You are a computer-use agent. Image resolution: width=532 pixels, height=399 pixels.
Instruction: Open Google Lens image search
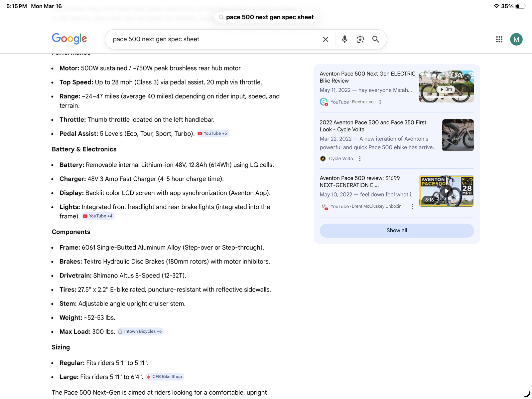tap(360, 39)
